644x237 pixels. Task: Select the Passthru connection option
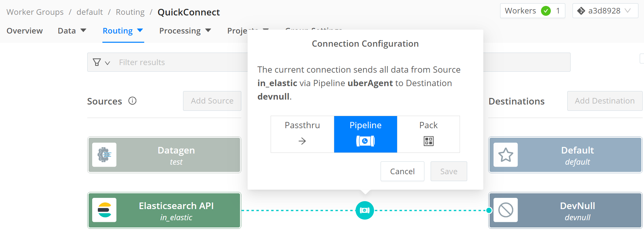pos(302,134)
